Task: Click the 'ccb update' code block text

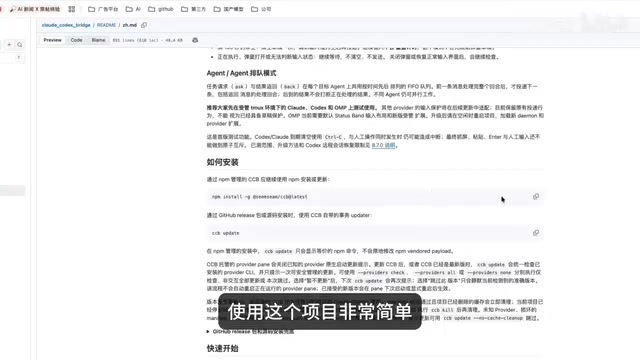Action: point(225,233)
